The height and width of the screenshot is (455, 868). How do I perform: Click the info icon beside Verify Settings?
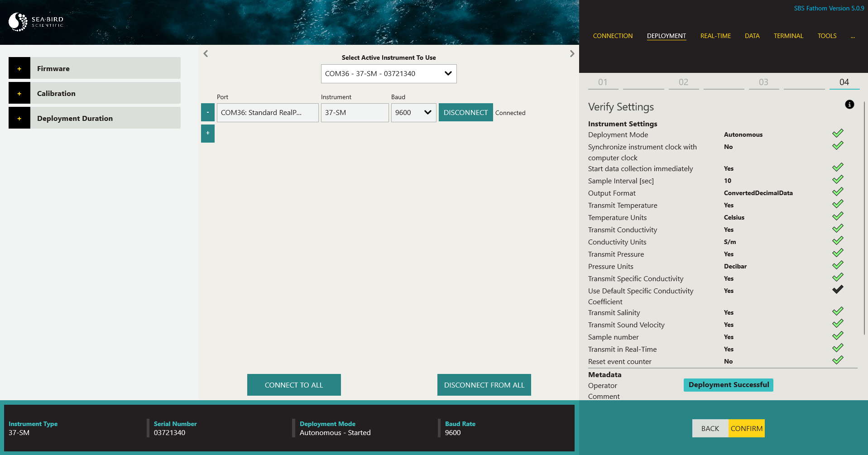pyautogui.click(x=849, y=105)
